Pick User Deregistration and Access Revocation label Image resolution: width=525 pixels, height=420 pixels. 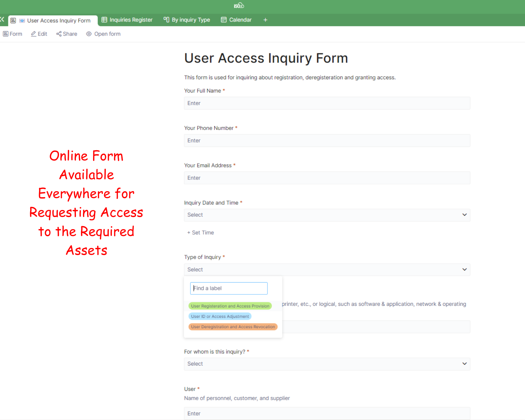tap(233, 327)
